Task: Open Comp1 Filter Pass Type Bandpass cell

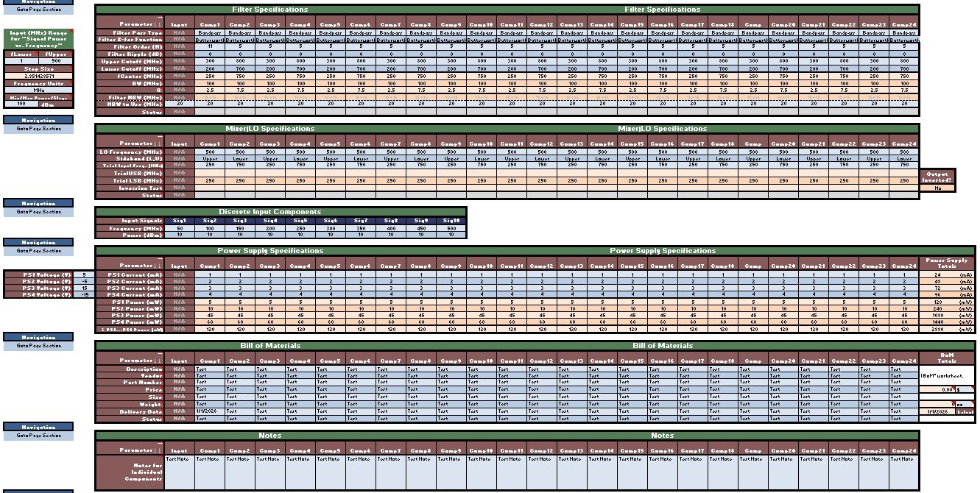Action: tap(210, 32)
